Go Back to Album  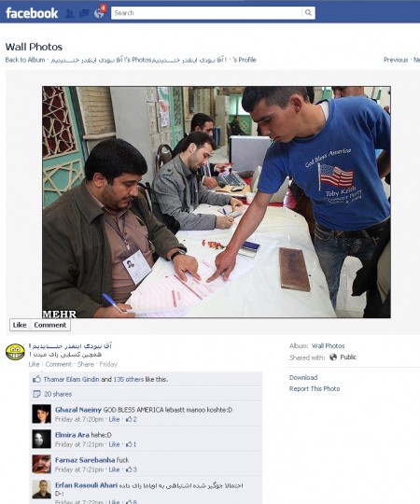(25, 60)
